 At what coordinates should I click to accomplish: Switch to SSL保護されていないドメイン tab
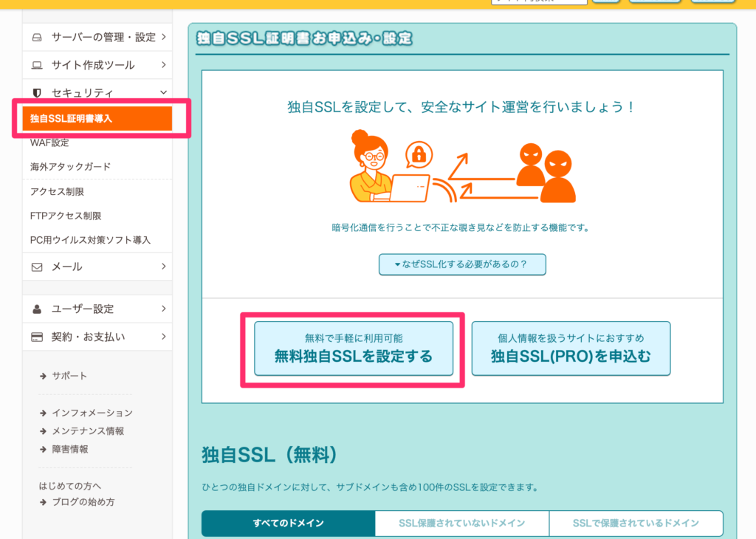click(x=462, y=523)
